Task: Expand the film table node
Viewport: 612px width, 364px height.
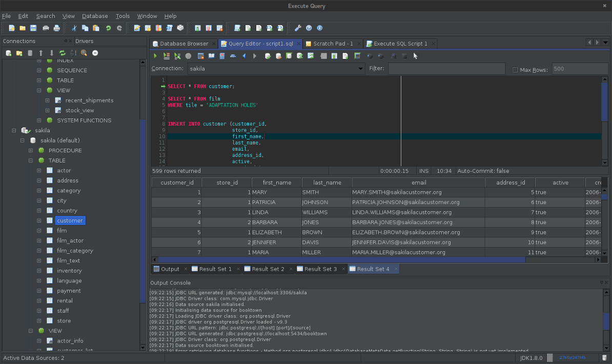Action: (x=39, y=231)
